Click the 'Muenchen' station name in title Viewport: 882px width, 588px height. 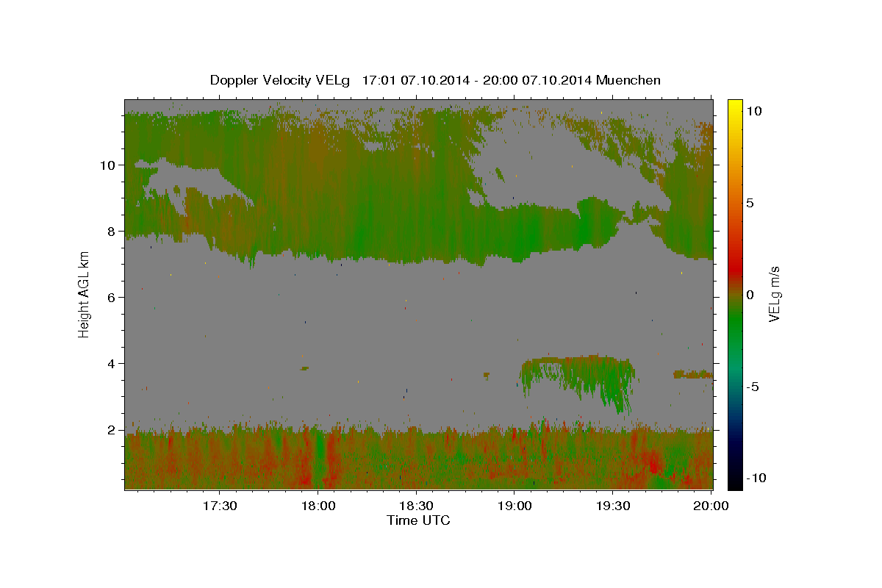pos(628,80)
